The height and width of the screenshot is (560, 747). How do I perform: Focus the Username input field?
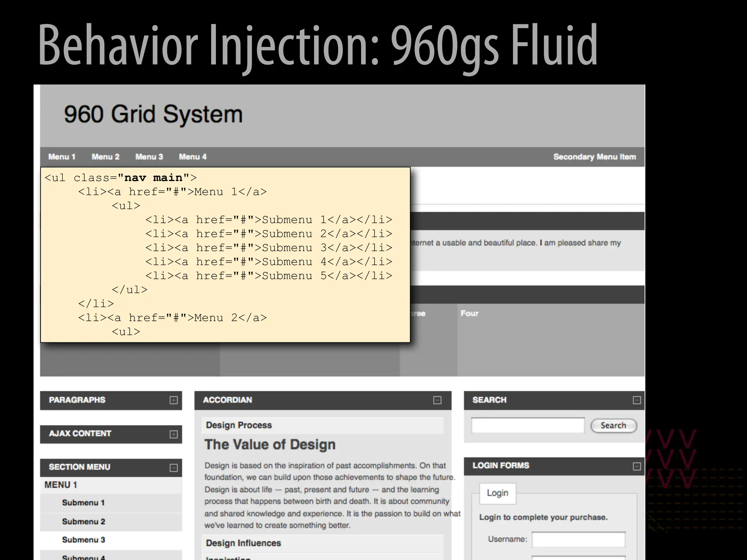point(578,540)
